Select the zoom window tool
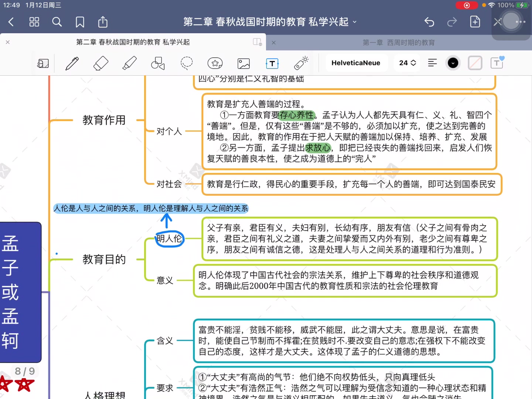 click(x=43, y=63)
